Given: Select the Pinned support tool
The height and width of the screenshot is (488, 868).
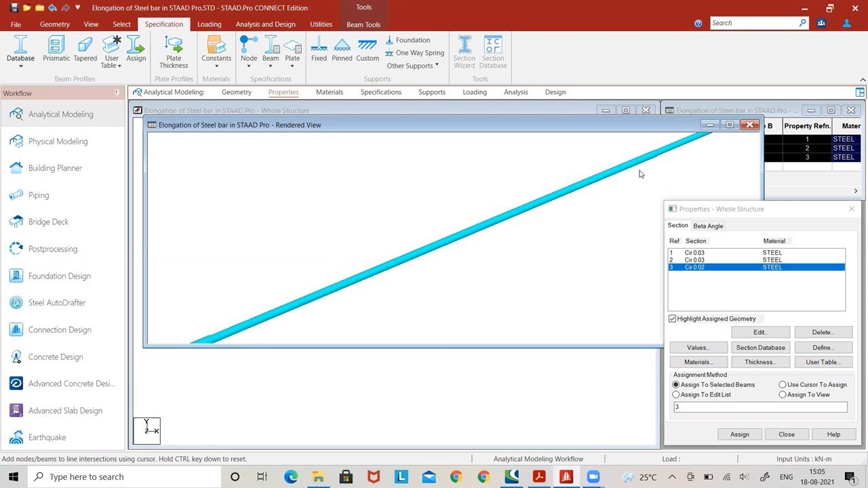Looking at the screenshot, I should (342, 49).
